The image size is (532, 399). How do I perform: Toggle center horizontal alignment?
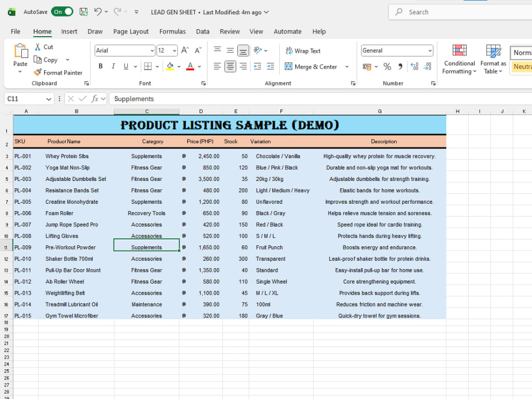(x=230, y=66)
